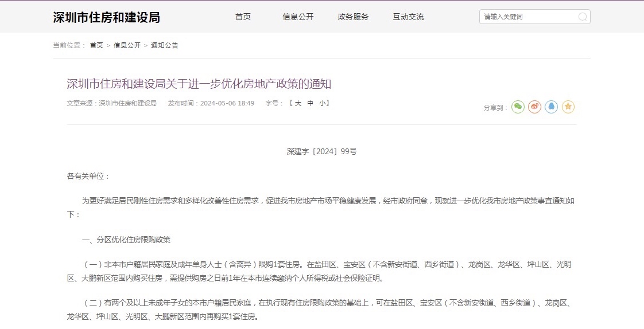Click the 深圳市住房和建设局 site title
This screenshot has width=644, height=329.
106,17
